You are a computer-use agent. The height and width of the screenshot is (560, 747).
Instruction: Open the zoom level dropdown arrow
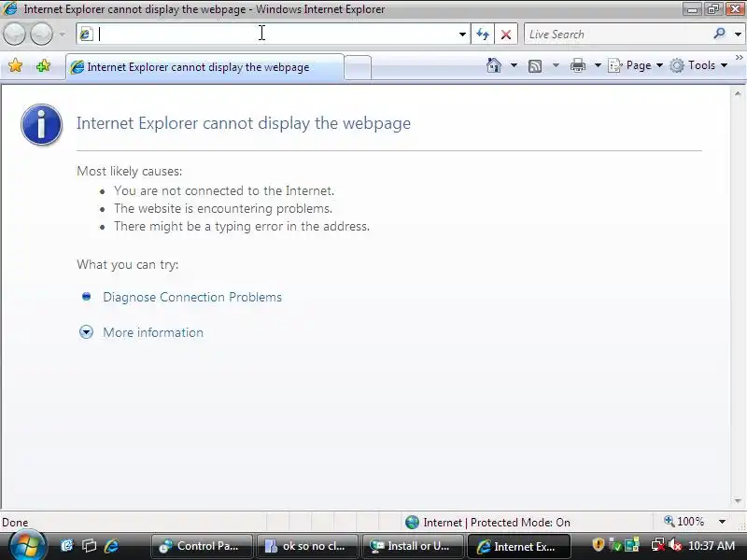722,522
